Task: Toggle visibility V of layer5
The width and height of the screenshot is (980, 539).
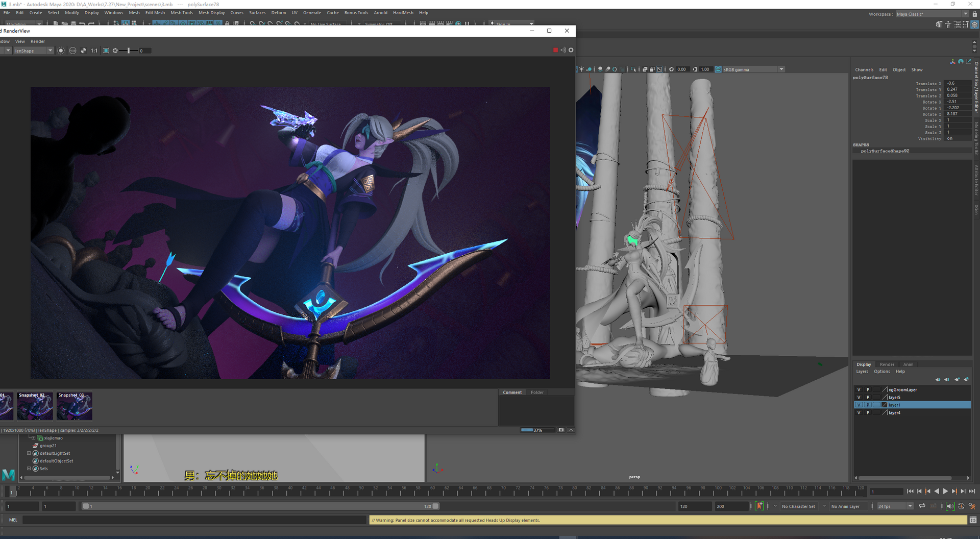Action: (x=859, y=397)
